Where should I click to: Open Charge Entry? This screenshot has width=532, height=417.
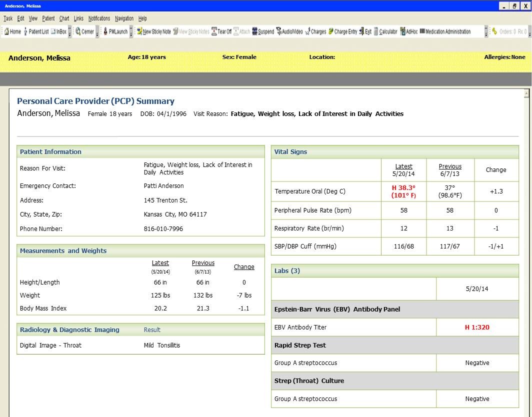point(342,31)
